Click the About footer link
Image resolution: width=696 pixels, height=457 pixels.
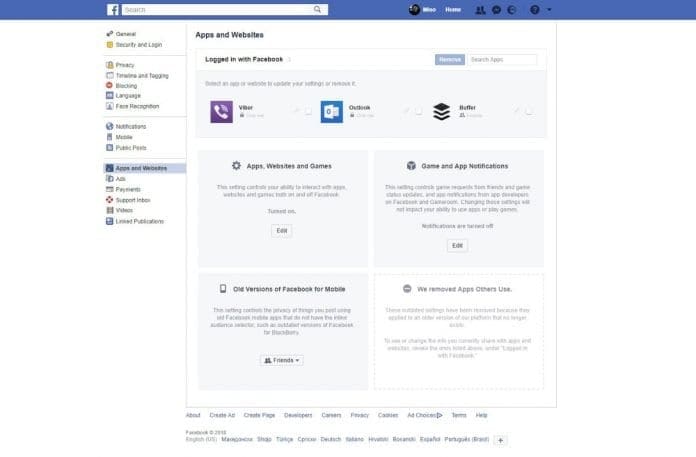[193, 415]
